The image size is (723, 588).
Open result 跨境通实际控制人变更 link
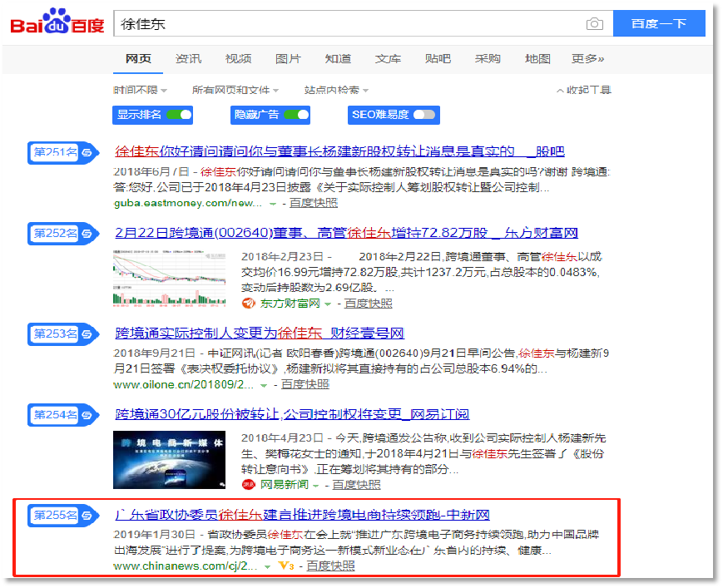pos(260,333)
